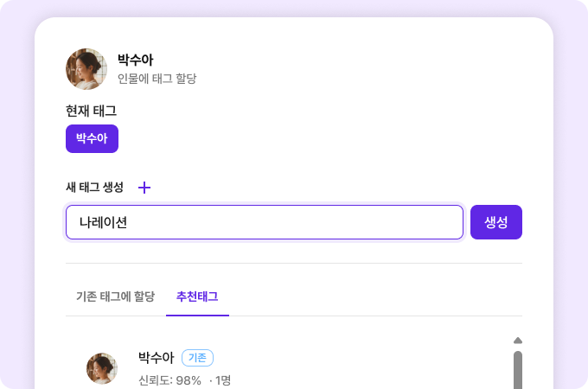
Task: Switch to the 기존 태그에 할당 tab
Action: point(115,297)
